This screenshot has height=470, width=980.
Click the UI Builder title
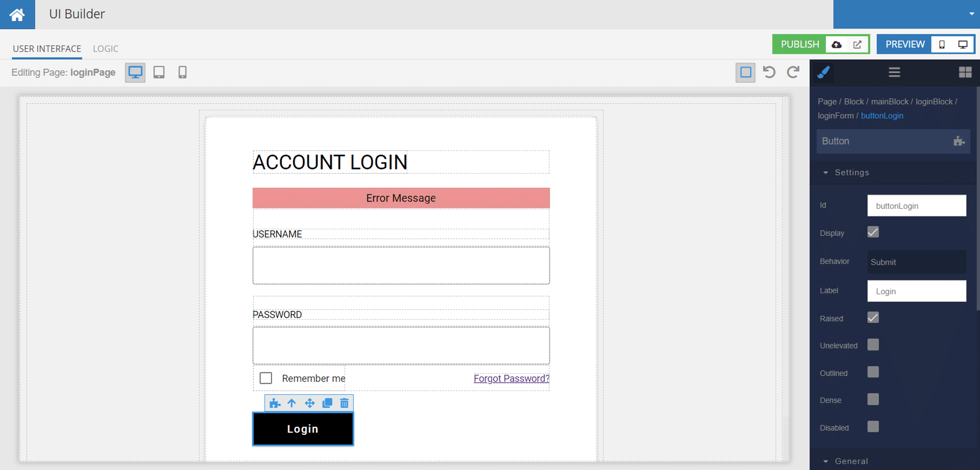(77, 14)
